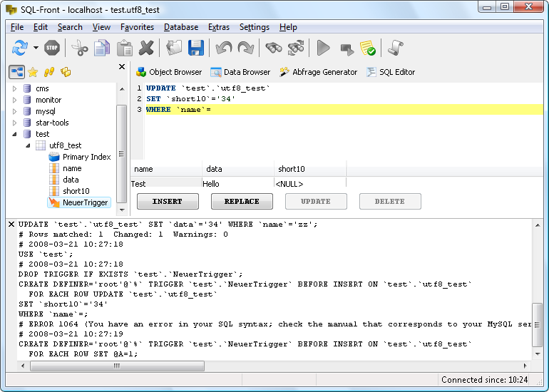
Task: Click the Delete X toolbar icon
Action: pos(146,48)
